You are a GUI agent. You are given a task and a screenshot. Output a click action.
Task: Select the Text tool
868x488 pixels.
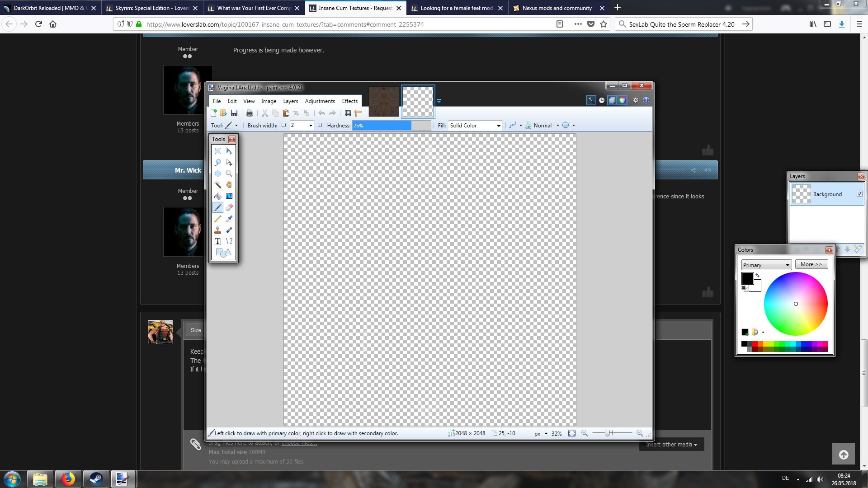pos(217,241)
